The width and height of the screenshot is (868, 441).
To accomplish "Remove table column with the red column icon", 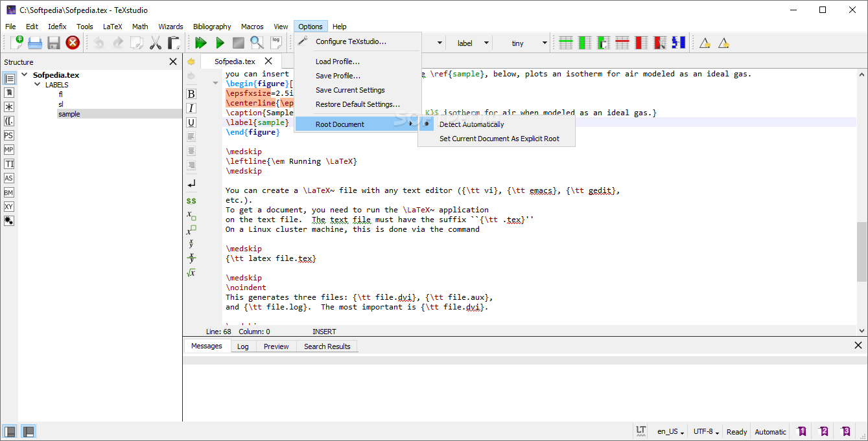I will pos(641,43).
